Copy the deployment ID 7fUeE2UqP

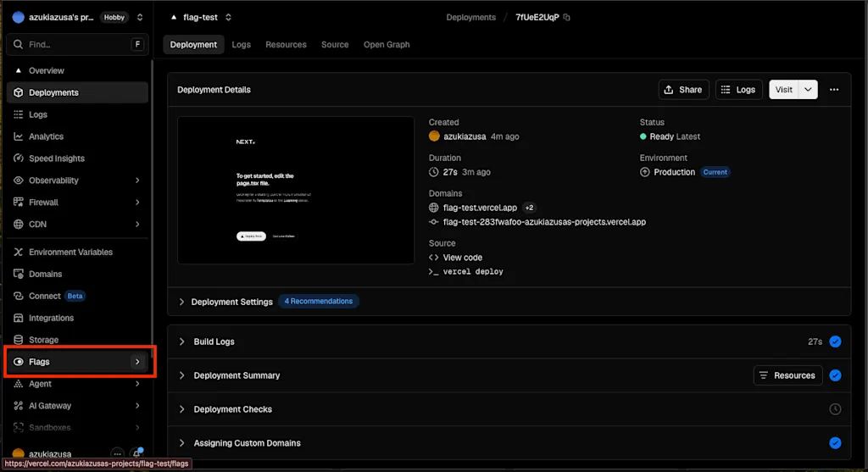point(567,17)
